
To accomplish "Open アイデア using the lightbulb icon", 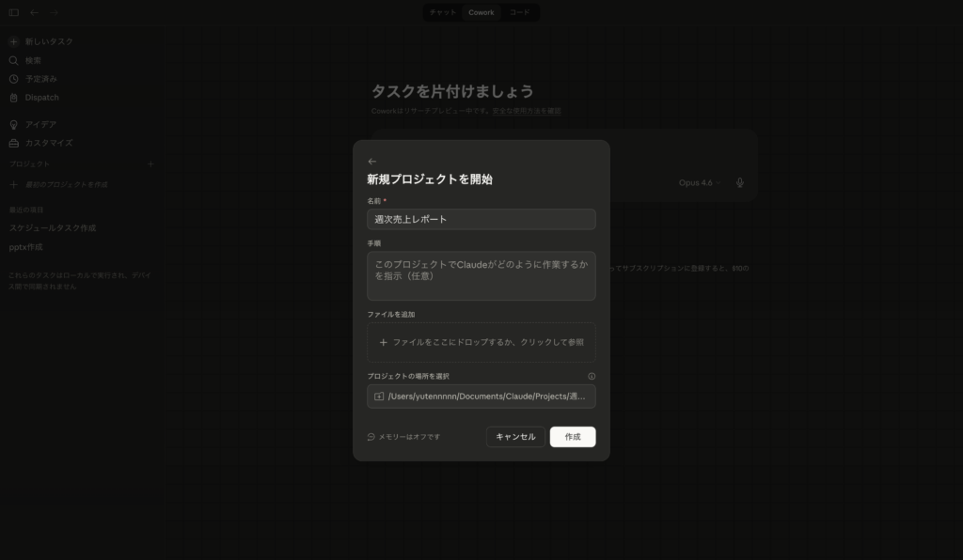I will tap(12, 124).
